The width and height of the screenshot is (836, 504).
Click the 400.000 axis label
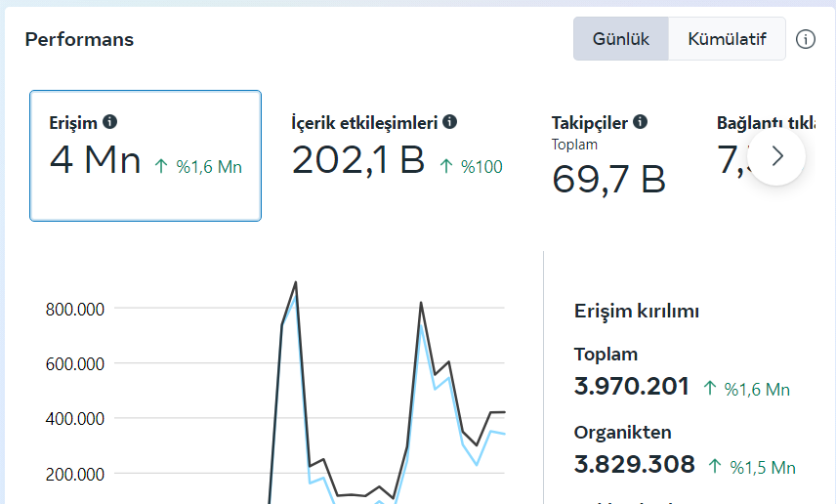[x=75, y=419]
